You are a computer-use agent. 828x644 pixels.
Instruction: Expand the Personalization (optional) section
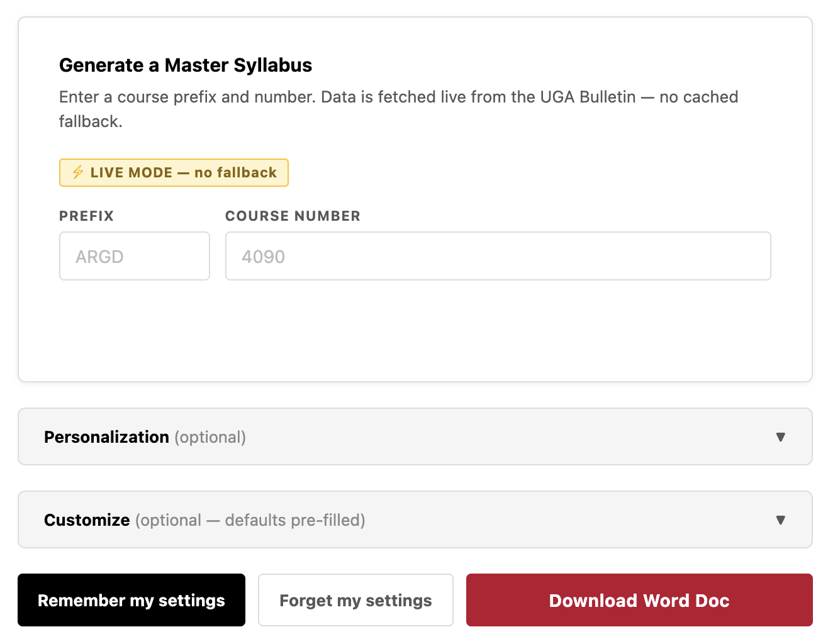point(415,436)
